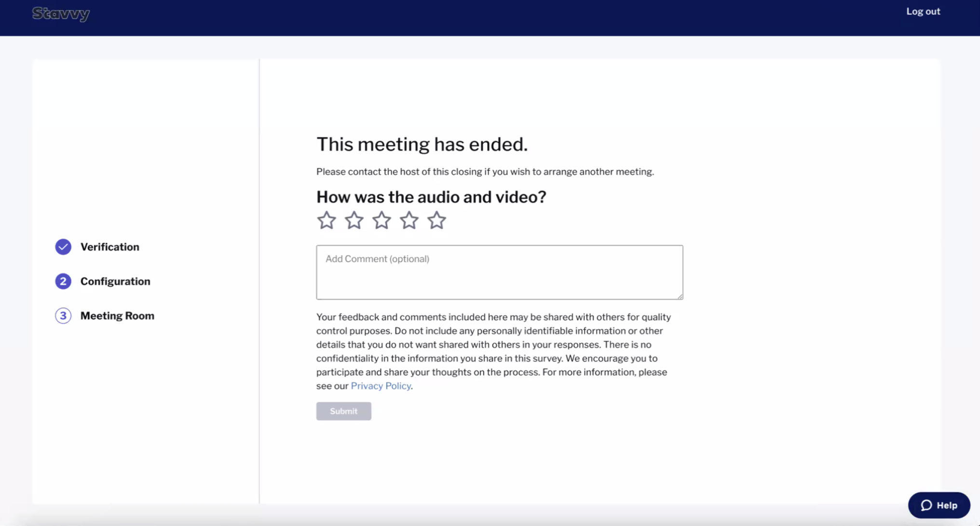Focus the Add Comment text box
Screen dimensions: 980x526
tap(500, 272)
